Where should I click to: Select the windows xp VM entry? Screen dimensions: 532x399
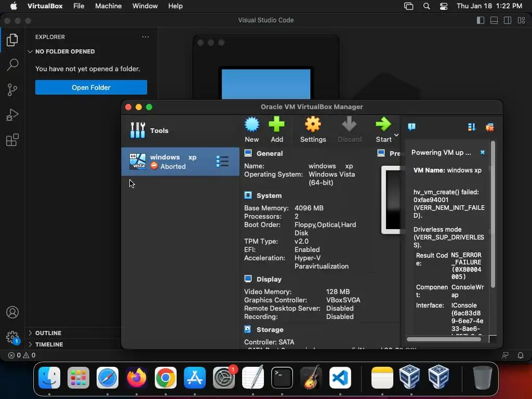tap(180, 162)
